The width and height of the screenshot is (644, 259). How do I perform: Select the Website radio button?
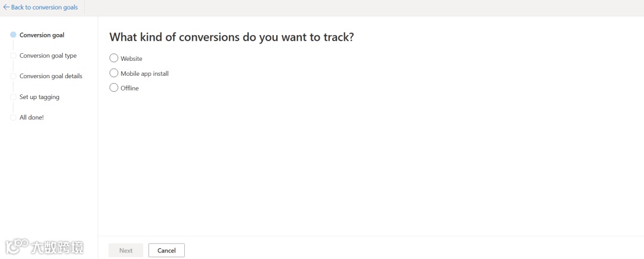pyautogui.click(x=114, y=58)
